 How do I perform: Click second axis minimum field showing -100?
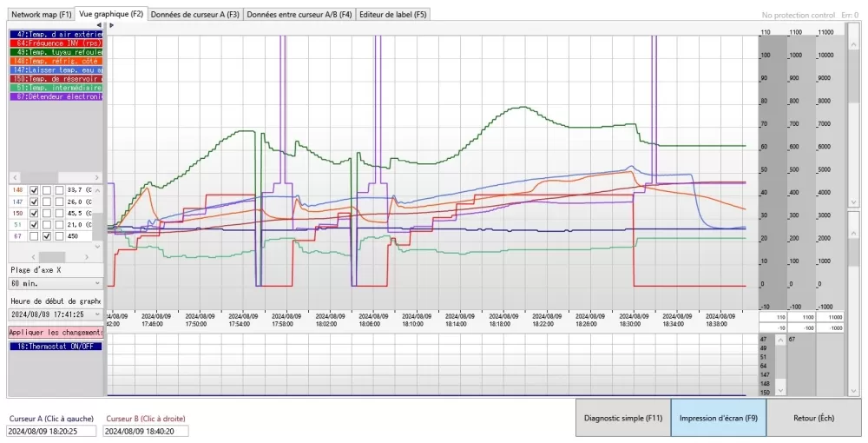point(801,328)
